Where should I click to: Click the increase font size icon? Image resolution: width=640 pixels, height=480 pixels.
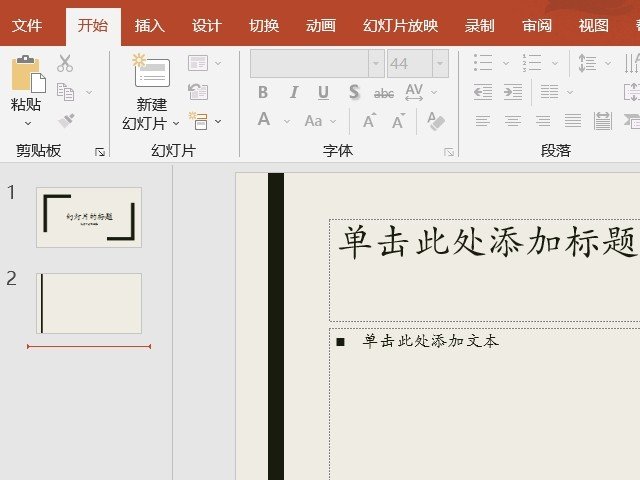pos(369,121)
